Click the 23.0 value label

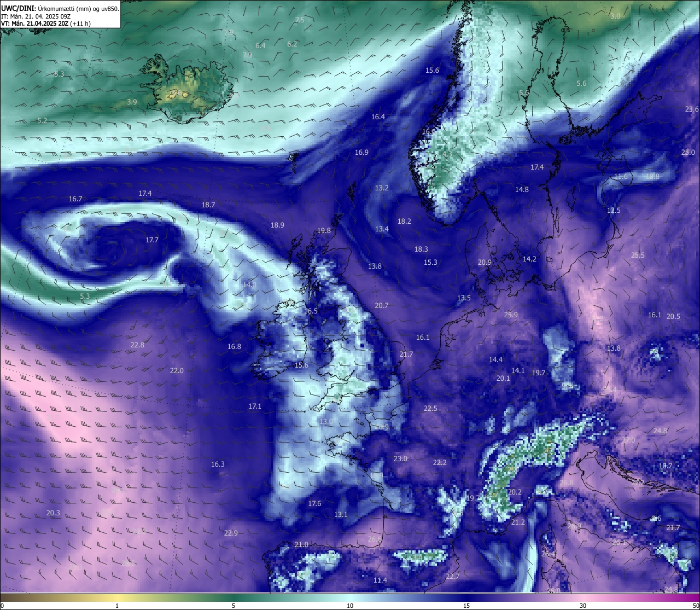400,458
